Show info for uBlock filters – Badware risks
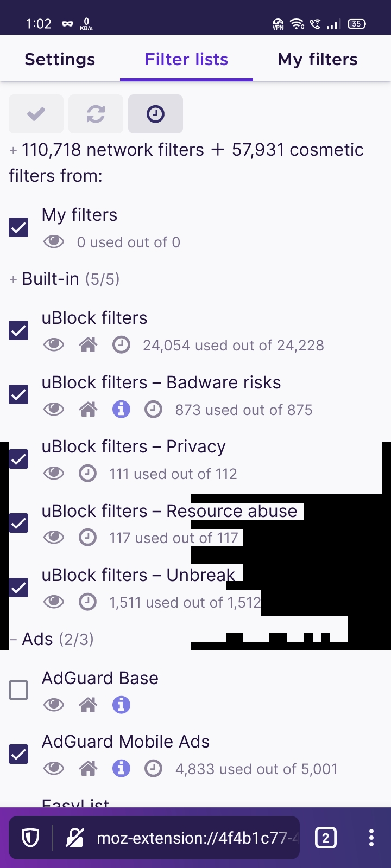 (x=121, y=409)
